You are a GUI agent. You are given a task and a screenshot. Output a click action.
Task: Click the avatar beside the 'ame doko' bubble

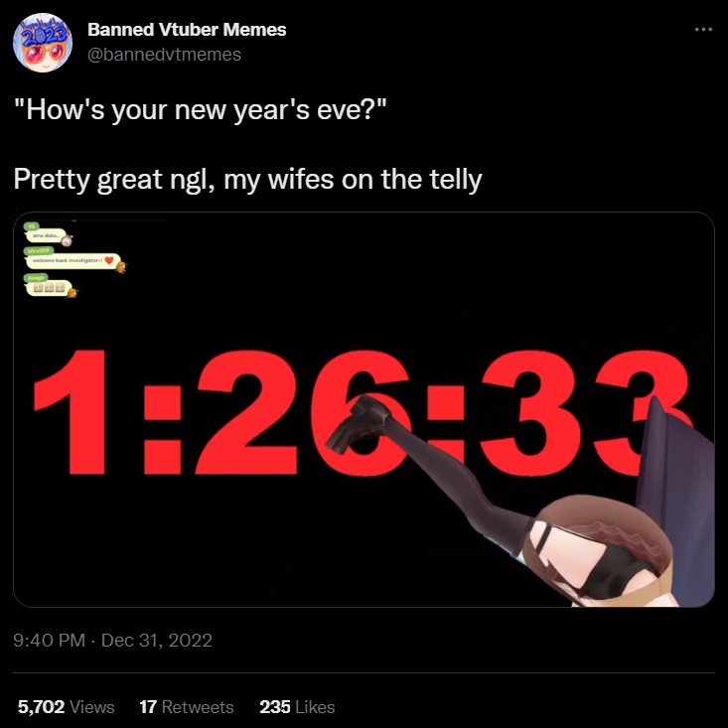click(x=67, y=240)
